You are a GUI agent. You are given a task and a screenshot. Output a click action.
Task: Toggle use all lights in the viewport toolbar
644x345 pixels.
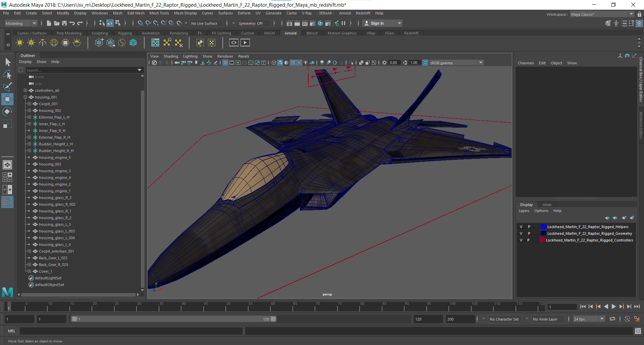pos(306,63)
